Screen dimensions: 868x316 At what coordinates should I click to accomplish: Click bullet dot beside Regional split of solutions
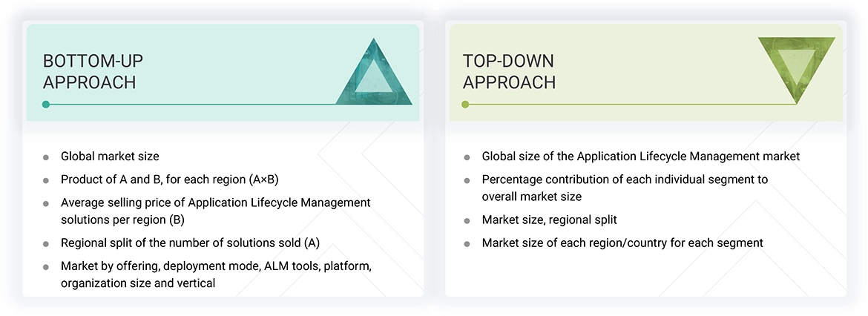(x=46, y=243)
